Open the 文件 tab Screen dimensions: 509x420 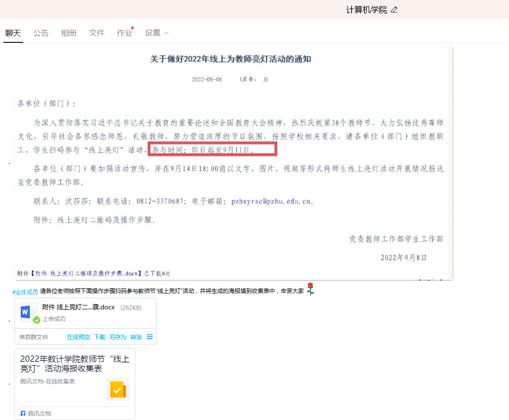(97, 33)
